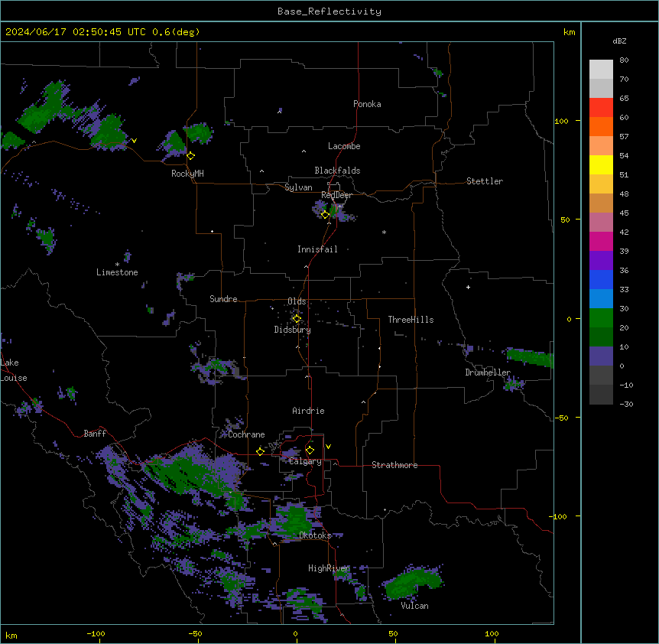This screenshot has width=659, height=644.
Task: Select the Okotoks label
Action: click(315, 535)
